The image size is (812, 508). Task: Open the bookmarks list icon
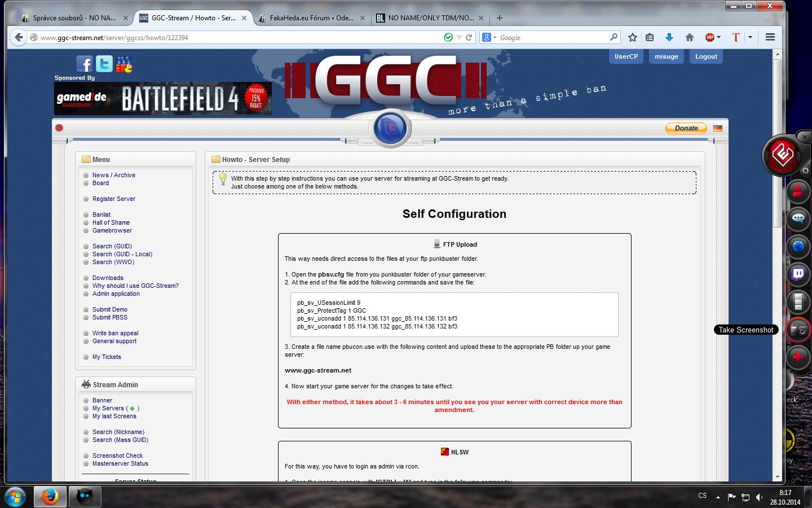tap(650, 37)
